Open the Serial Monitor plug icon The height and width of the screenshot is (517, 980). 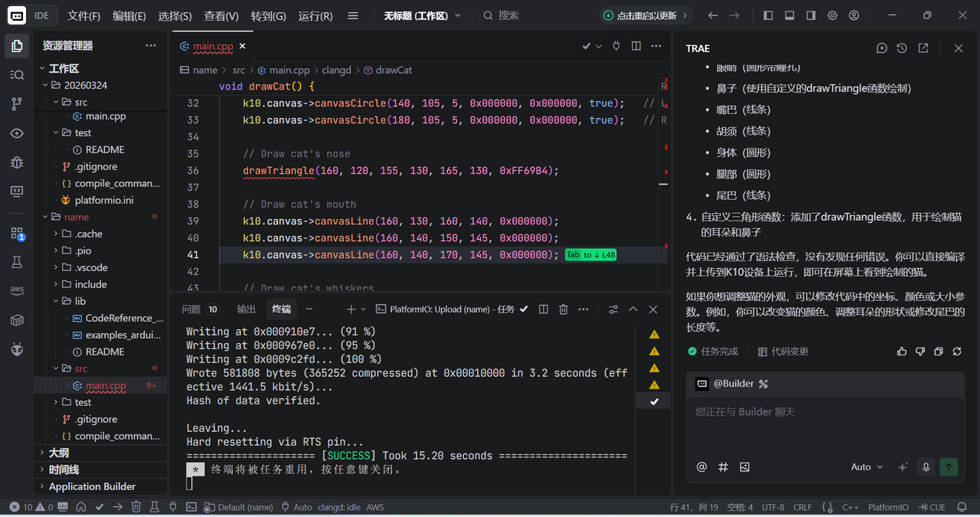coord(172,506)
